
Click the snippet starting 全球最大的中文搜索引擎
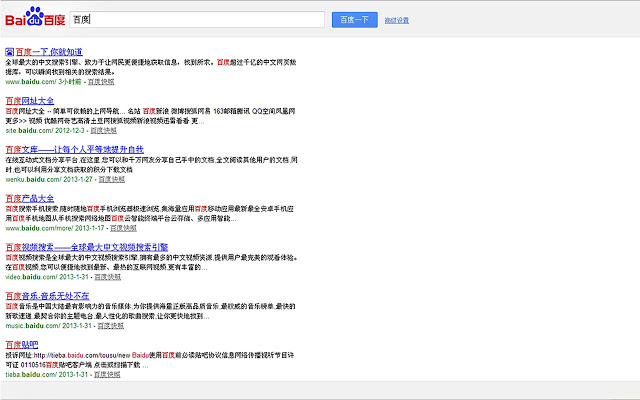tap(151, 67)
